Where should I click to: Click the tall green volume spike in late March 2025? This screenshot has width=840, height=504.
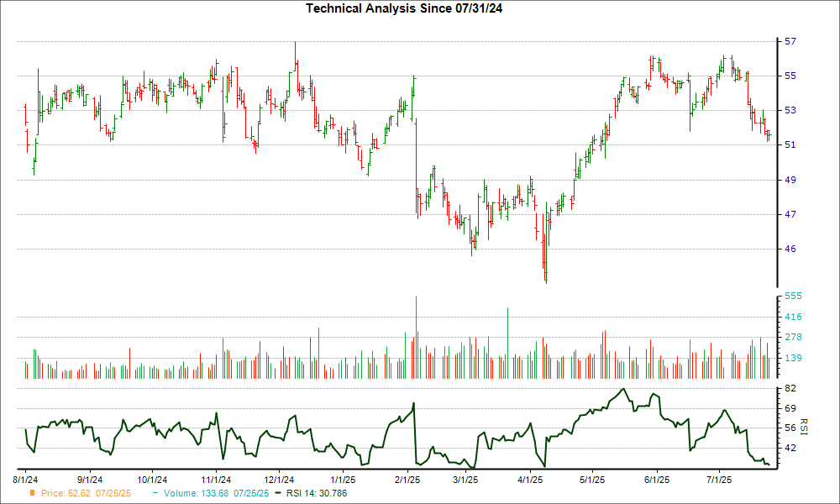pyautogui.click(x=508, y=344)
